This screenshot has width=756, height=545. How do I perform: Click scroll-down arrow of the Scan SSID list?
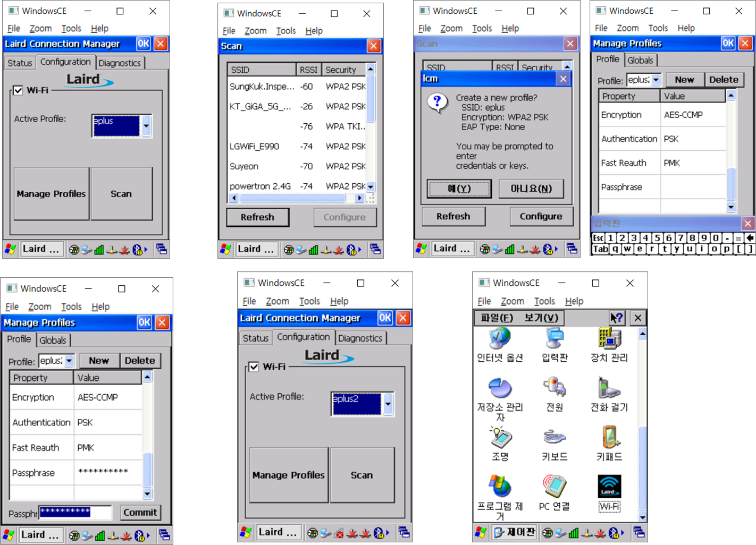tap(371, 186)
